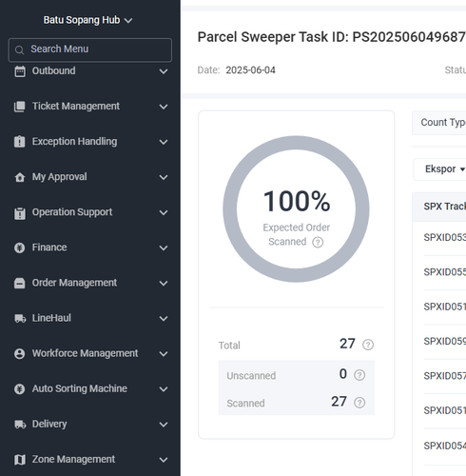Click the Operation Support icon
The width and height of the screenshot is (466, 476).
(x=20, y=213)
